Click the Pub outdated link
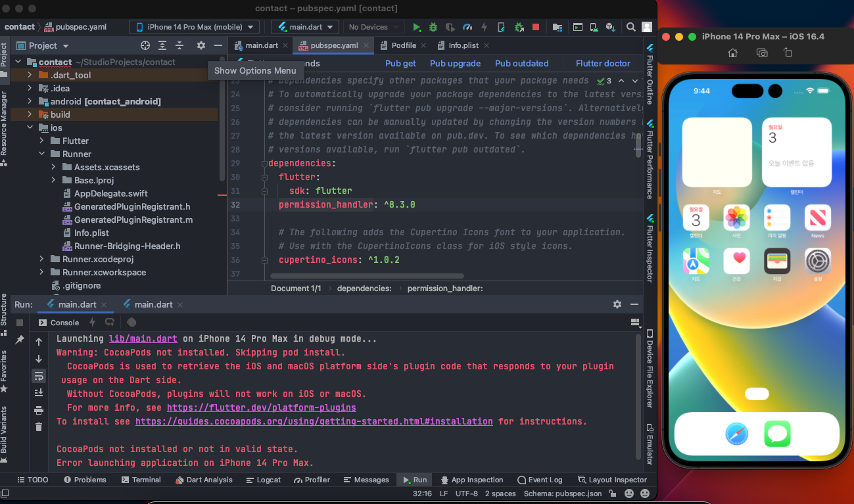This screenshot has height=504, width=854. (521, 64)
